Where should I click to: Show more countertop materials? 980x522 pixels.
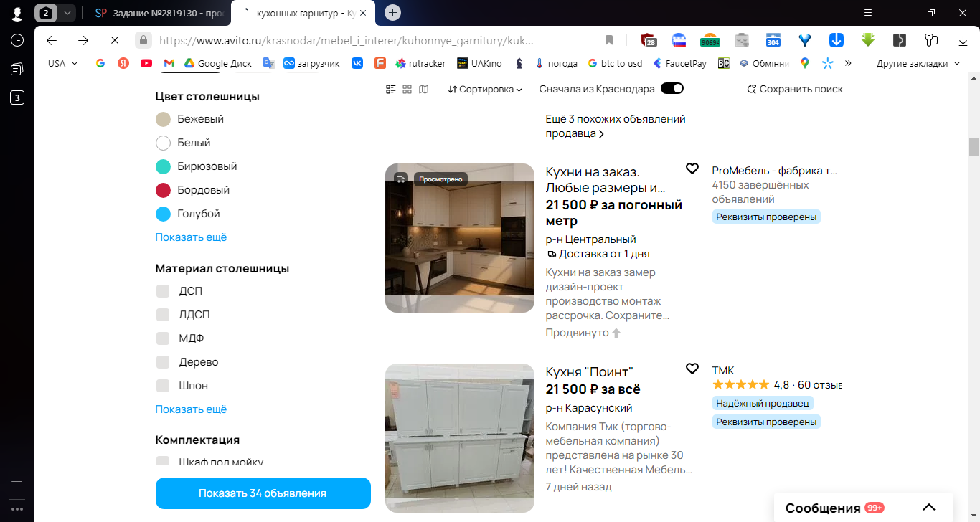coord(191,409)
